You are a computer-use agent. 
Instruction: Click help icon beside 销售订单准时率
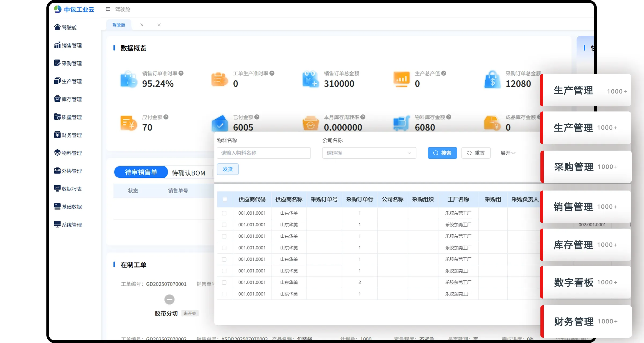pos(181,73)
